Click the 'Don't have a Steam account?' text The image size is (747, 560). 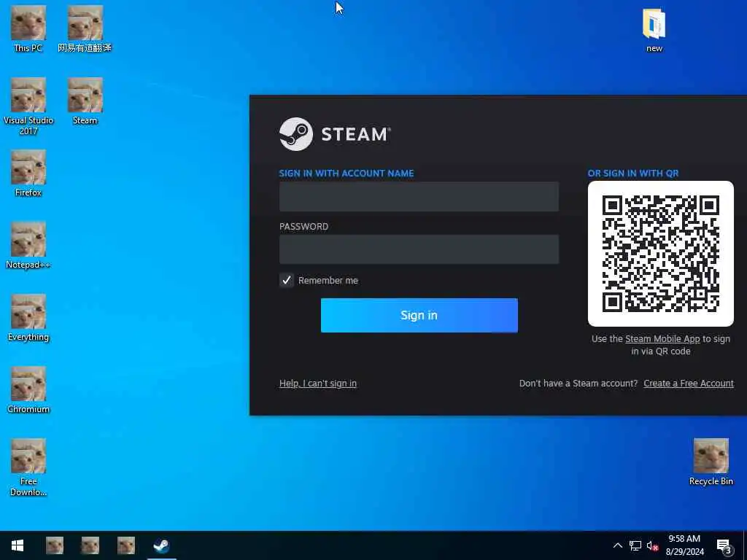pos(578,384)
